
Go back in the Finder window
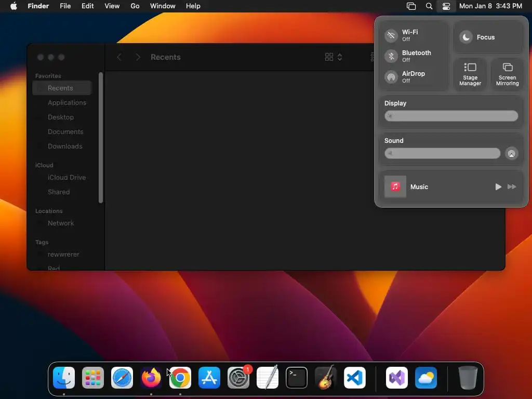coord(119,57)
